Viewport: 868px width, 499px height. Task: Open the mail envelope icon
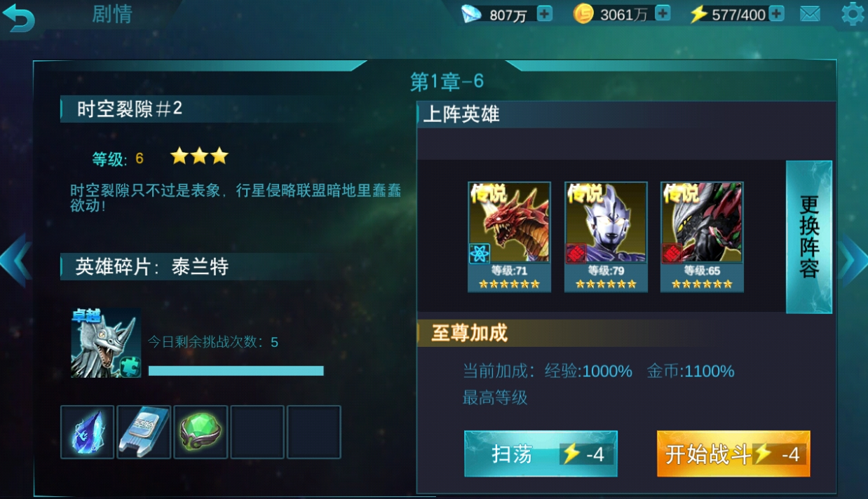tap(810, 14)
